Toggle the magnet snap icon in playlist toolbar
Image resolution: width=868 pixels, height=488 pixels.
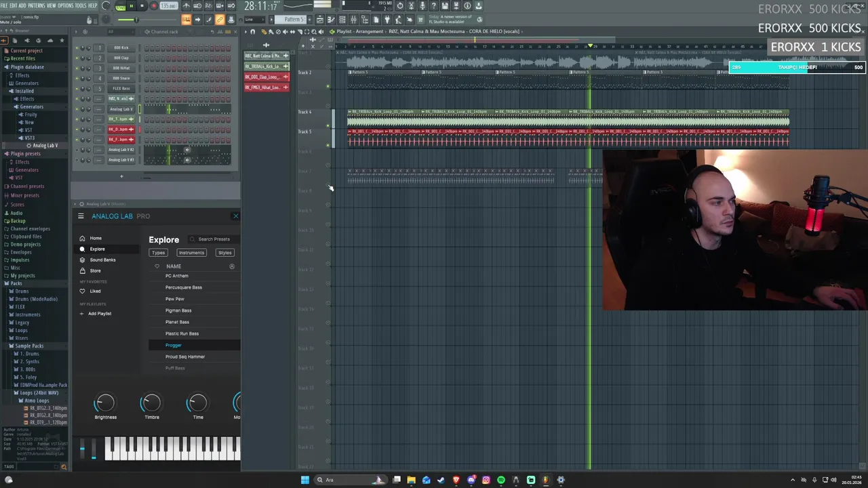(252, 32)
